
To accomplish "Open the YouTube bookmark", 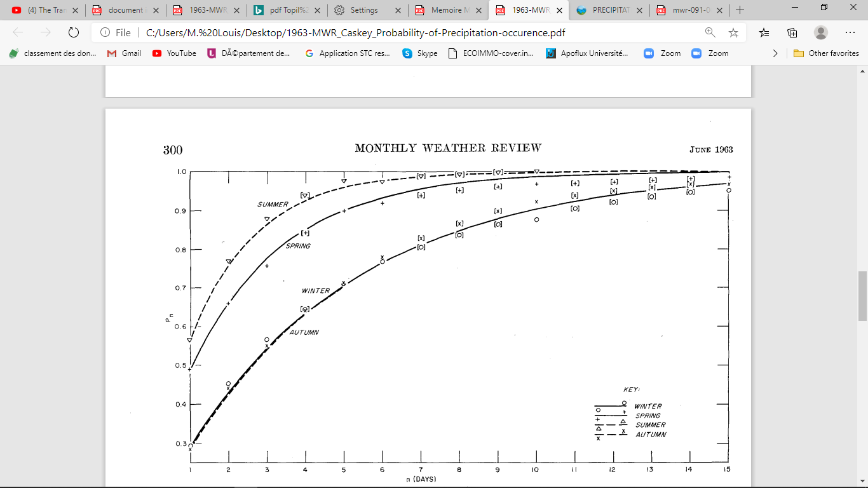I will tap(174, 53).
